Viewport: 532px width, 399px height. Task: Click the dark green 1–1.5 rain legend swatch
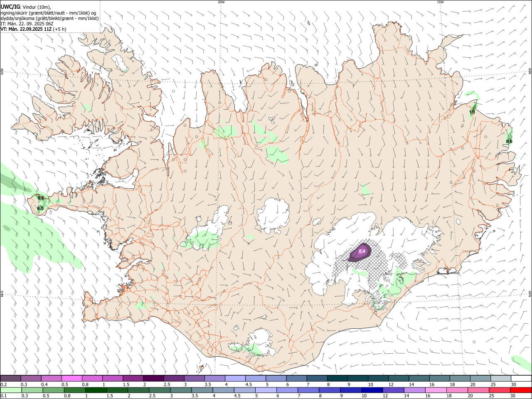pos(96,390)
